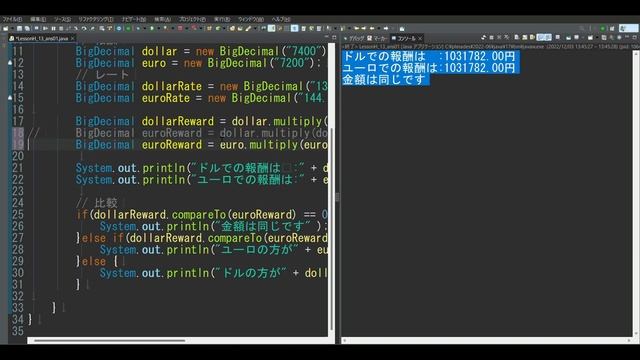Click the Back navigation arrow icon
Screen dimensions: 640x360
point(372,29)
